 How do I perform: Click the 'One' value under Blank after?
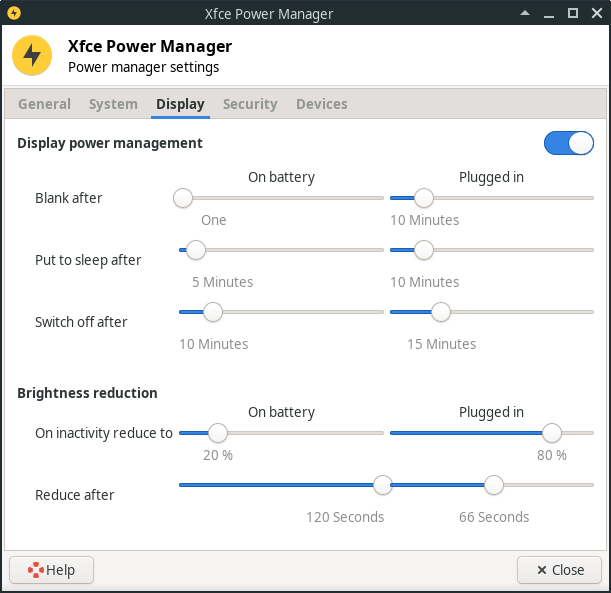(214, 220)
